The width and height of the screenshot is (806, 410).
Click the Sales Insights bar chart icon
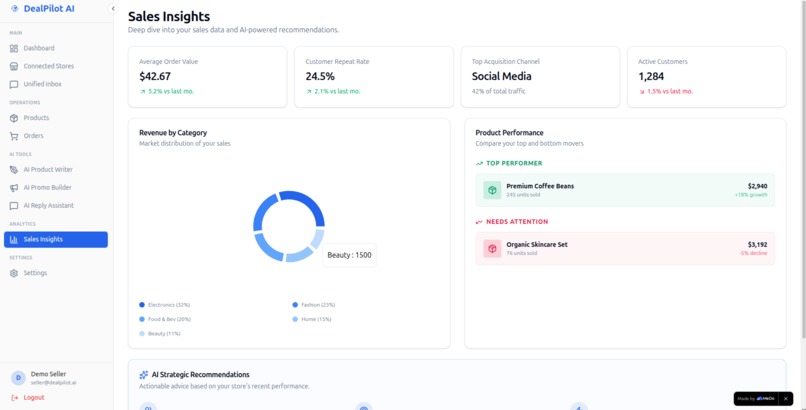14,239
